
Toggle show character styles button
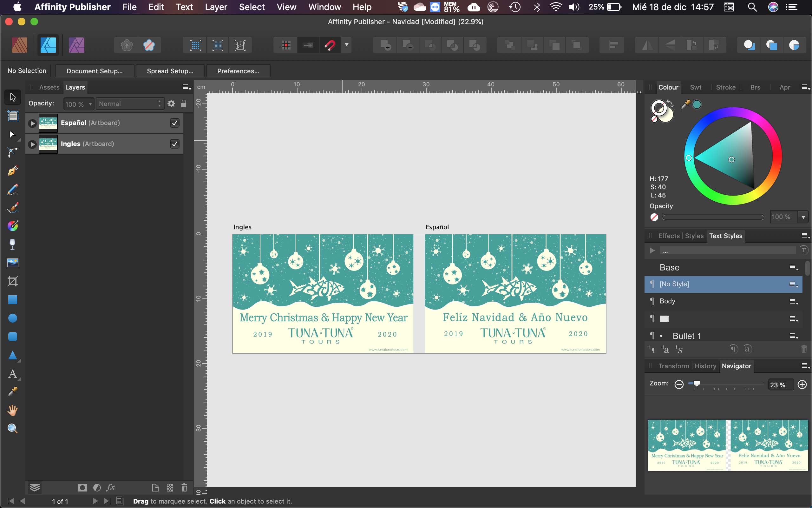coord(747,350)
